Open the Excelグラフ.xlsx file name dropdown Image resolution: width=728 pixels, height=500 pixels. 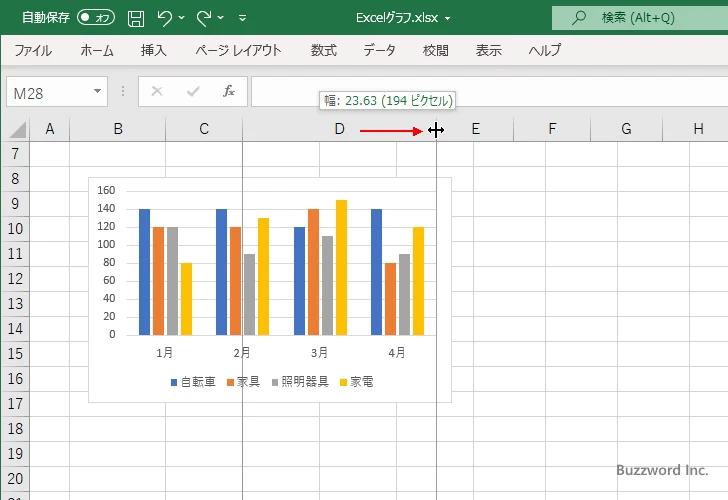(448, 19)
